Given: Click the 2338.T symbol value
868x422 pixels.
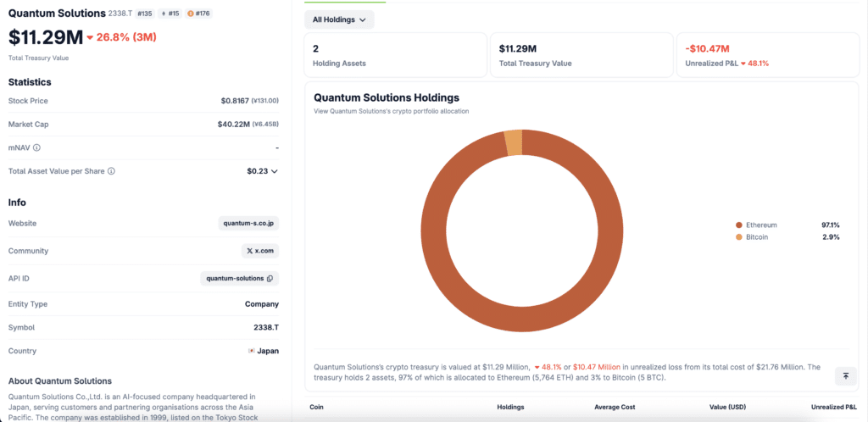Looking at the screenshot, I should pos(266,327).
